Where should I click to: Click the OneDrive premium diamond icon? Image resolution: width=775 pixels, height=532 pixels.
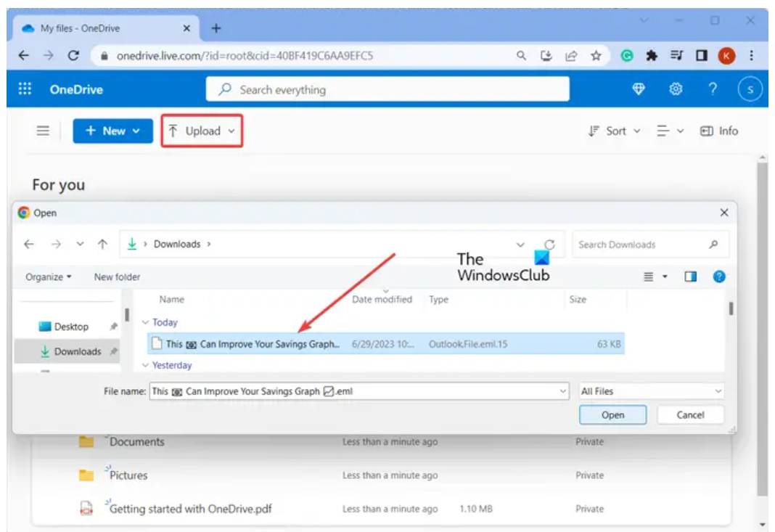point(639,89)
